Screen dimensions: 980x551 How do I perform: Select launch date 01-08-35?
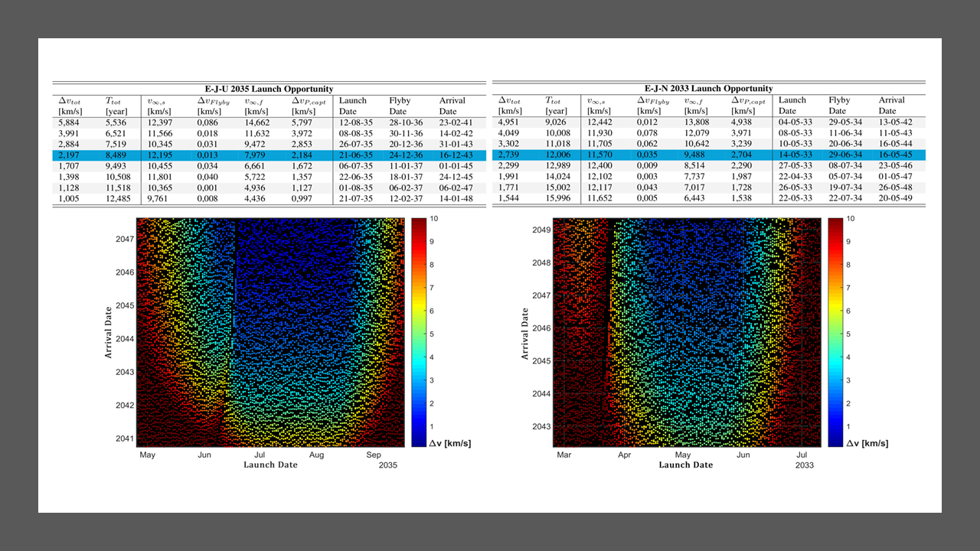(x=356, y=188)
